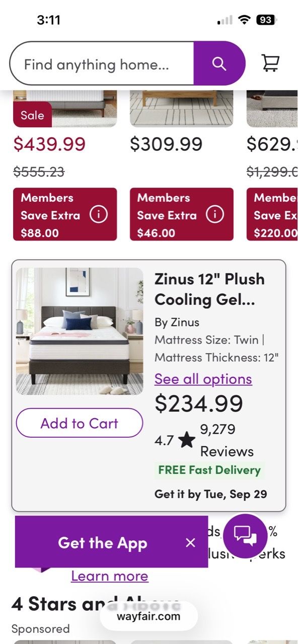Open info icon on $88.00 members savings
Screen dimensions: 298x644
pyautogui.click(x=98, y=215)
